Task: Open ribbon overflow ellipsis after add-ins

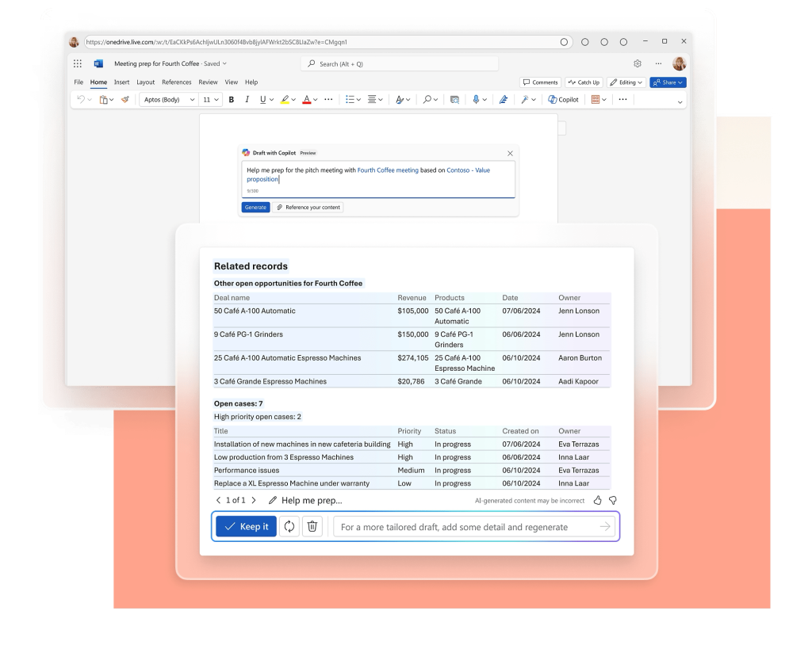Action: coord(622,99)
